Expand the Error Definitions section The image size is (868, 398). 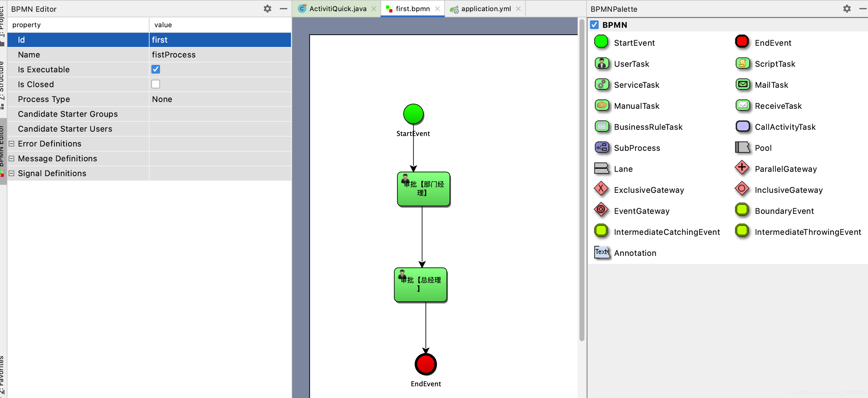(11, 144)
